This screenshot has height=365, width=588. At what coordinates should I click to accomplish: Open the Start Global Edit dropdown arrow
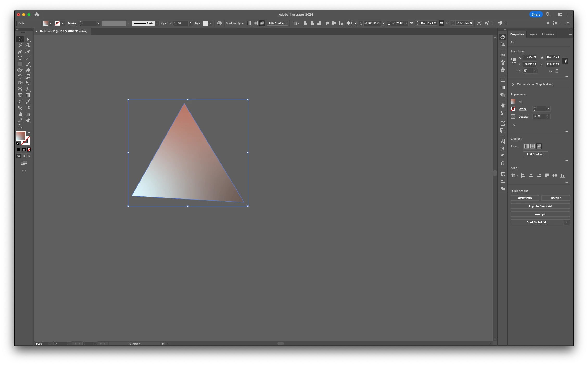(567, 222)
